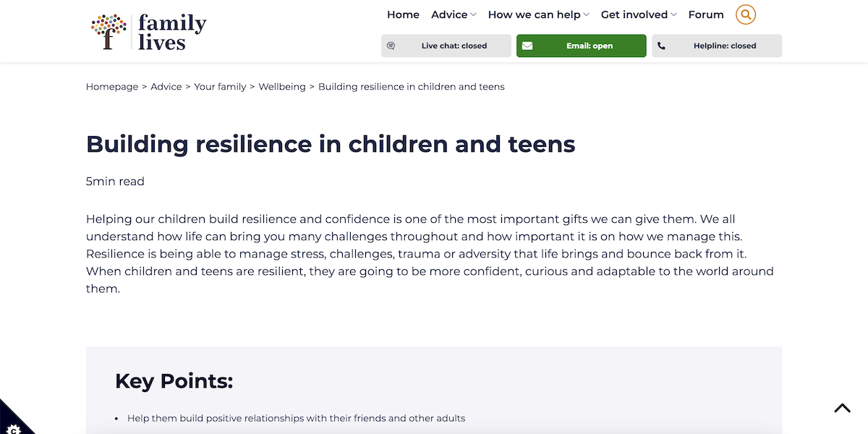Viewport: 868px width, 434px height.
Task: Follow the Advice breadcrumb link
Action: pyautogui.click(x=166, y=87)
